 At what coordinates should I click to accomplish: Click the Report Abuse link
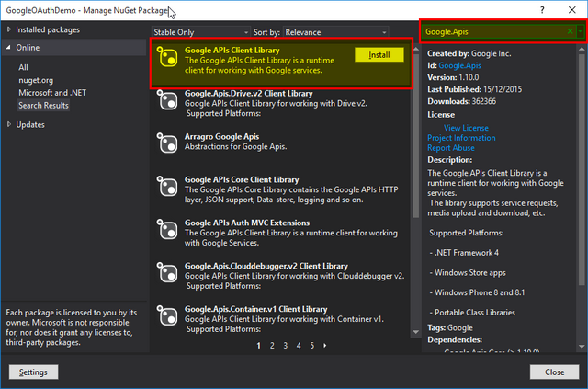tap(451, 148)
